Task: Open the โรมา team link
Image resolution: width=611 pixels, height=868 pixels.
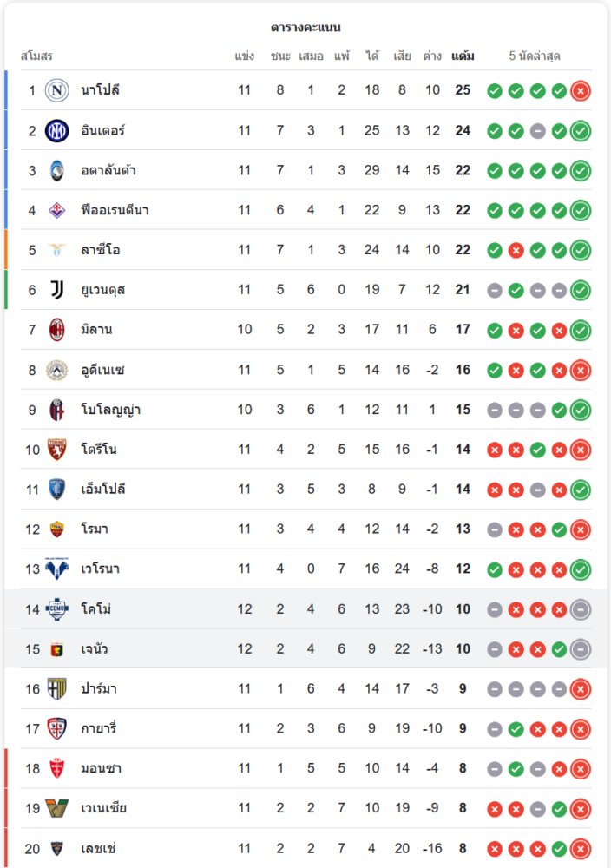Action: point(95,529)
